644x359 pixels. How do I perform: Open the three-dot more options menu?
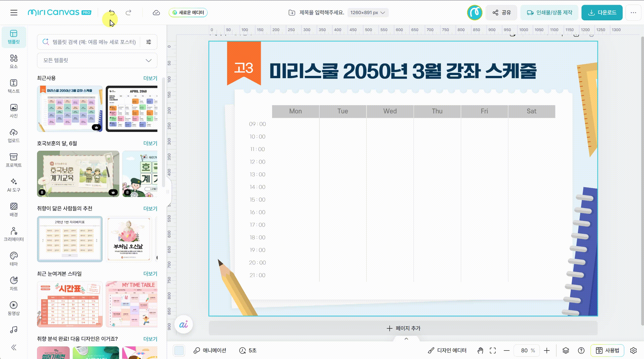click(633, 13)
